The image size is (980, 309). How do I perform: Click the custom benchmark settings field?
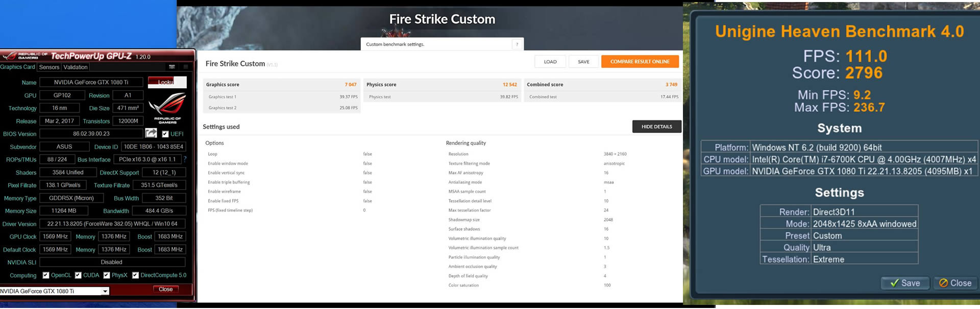442,44
